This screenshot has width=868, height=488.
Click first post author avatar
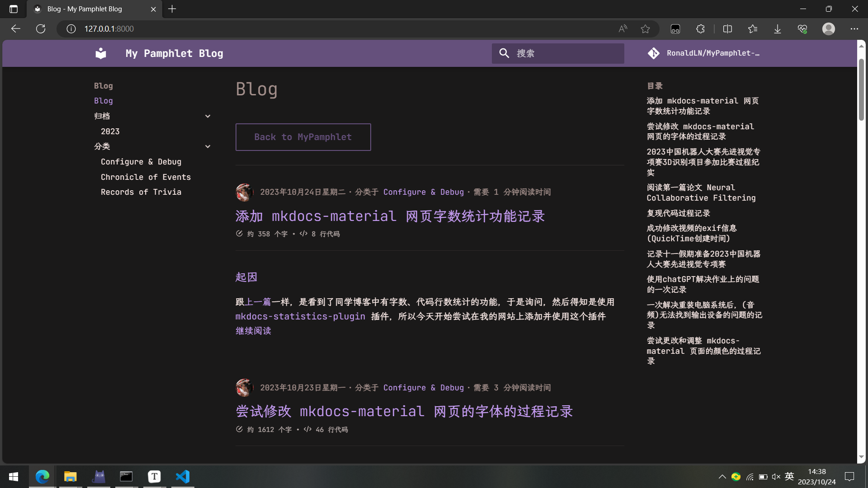pyautogui.click(x=244, y=192)
